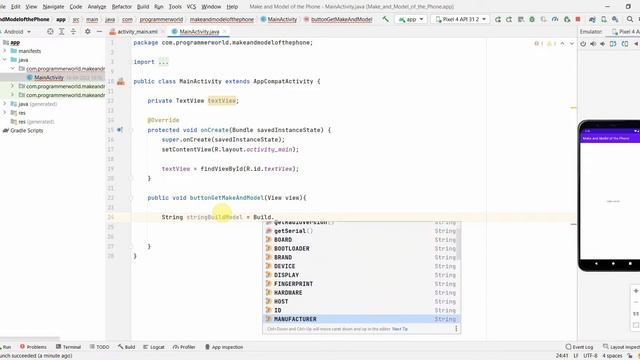640x360 pixels.
Task: Open the Profiler tool window
Action: 184,347
